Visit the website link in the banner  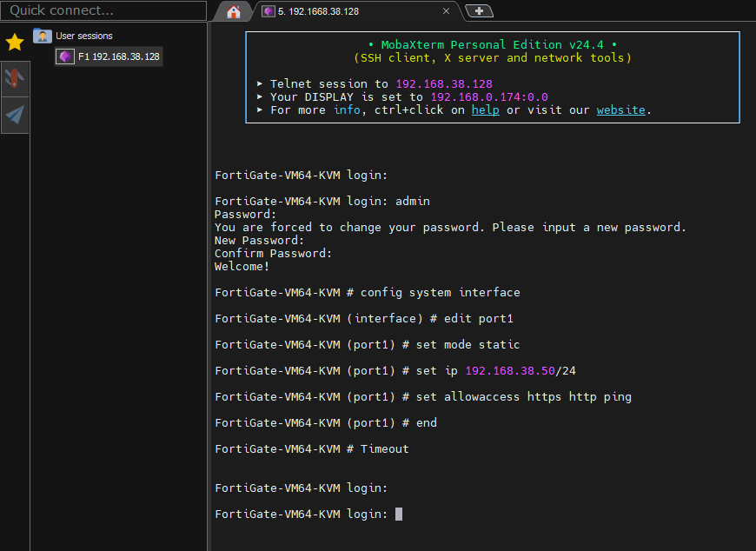pos(620,110)
